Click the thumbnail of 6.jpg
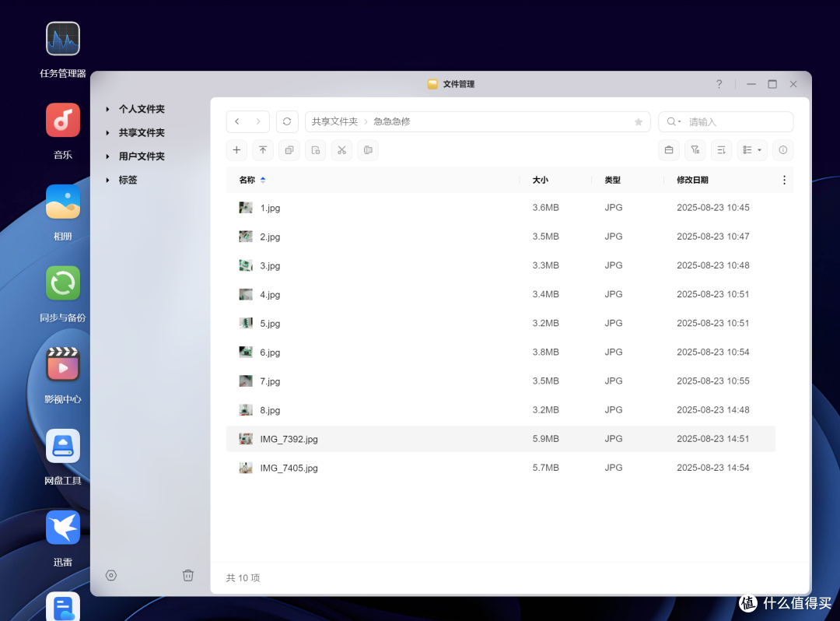Image resolution: width=840 pixels, height=621 pixels. click(x=245, y=352)
